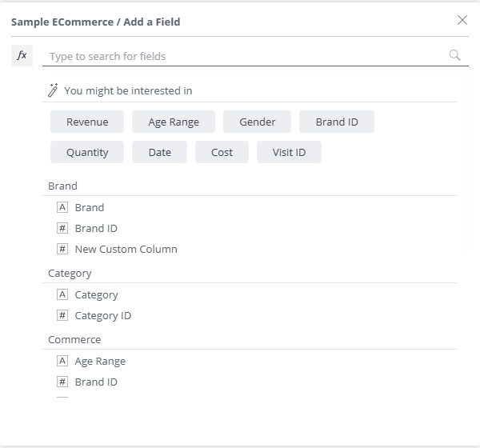
Task: Choose the Gender suggestion chip
Action: pos(257,122)
